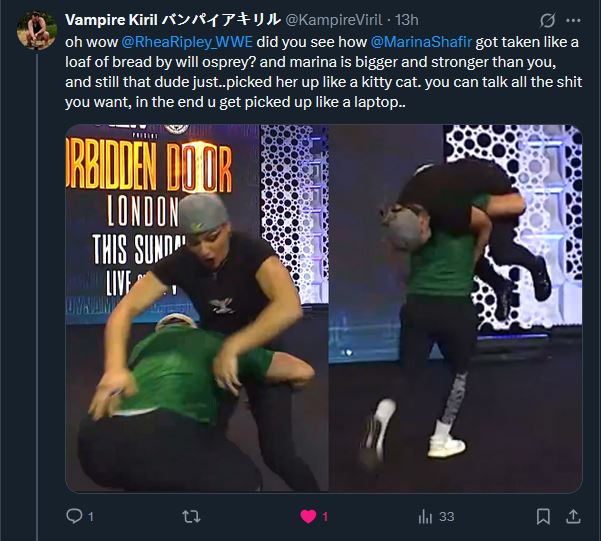Click the 33 views count
The height and width of the screenshot is (541, 601).
tap(447, 517)
